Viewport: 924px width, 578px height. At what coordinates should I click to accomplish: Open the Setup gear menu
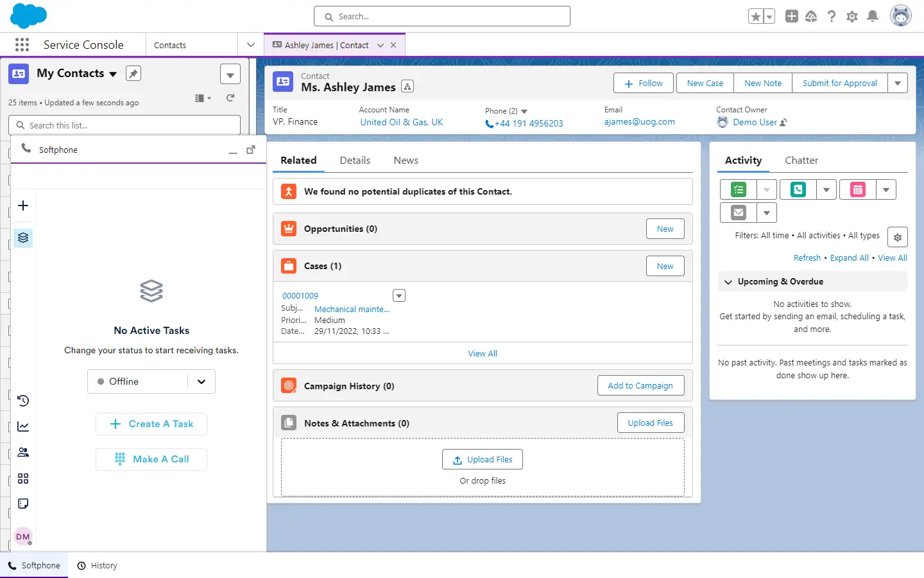click(x=851, y=17)
